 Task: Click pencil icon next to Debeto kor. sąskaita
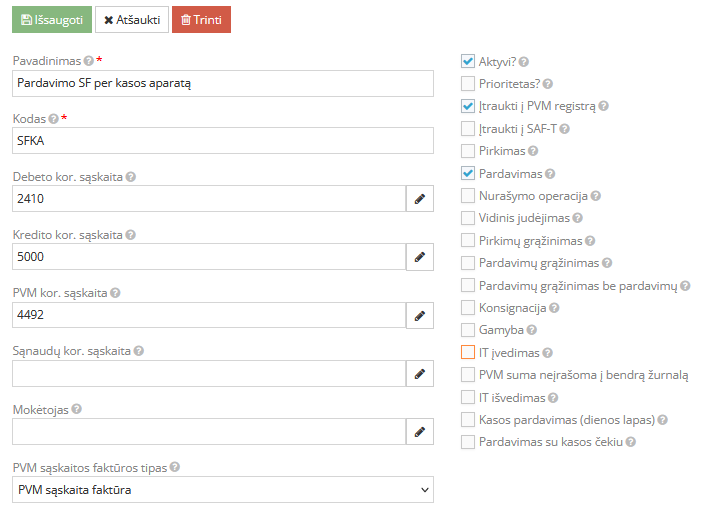click(420, 199)
